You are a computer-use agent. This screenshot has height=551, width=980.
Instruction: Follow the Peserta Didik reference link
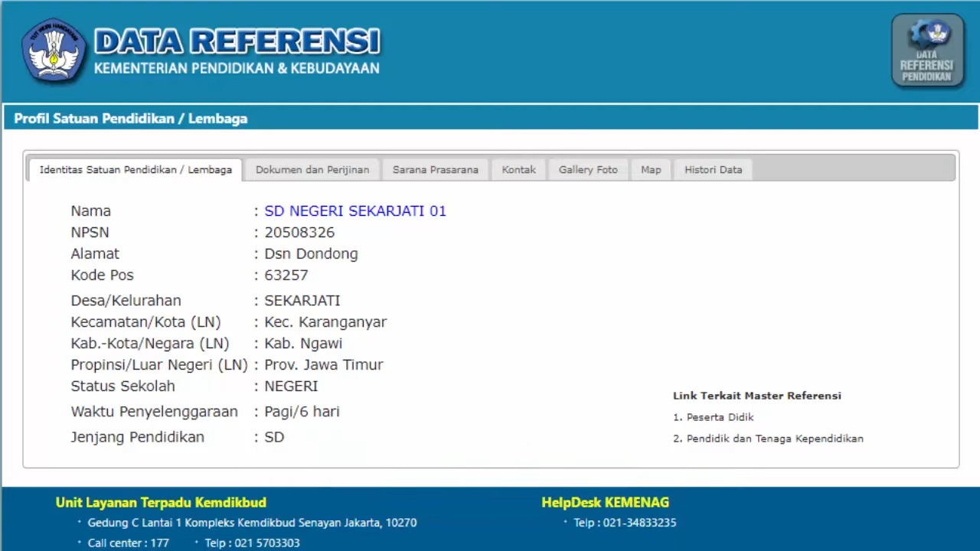click(720, 417)
